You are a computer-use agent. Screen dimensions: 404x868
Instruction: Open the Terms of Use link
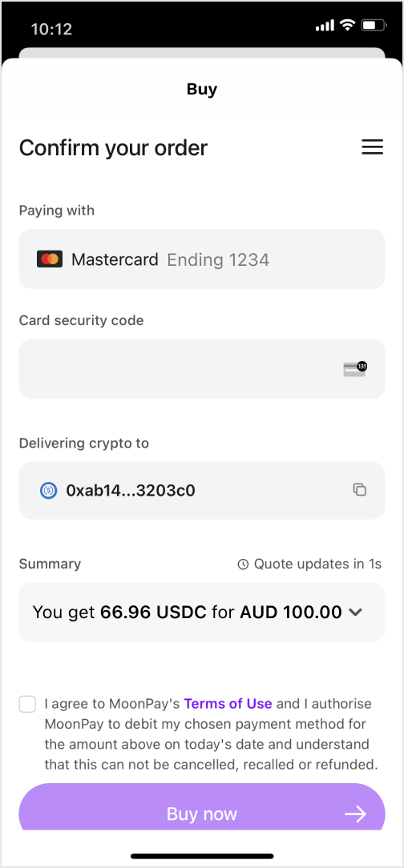[228, 704]
